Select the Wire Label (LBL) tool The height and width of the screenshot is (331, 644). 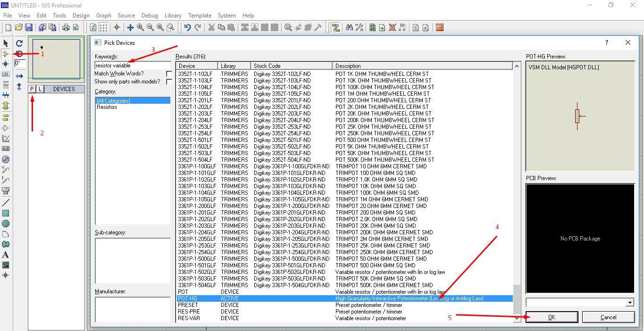coord(6,74)
